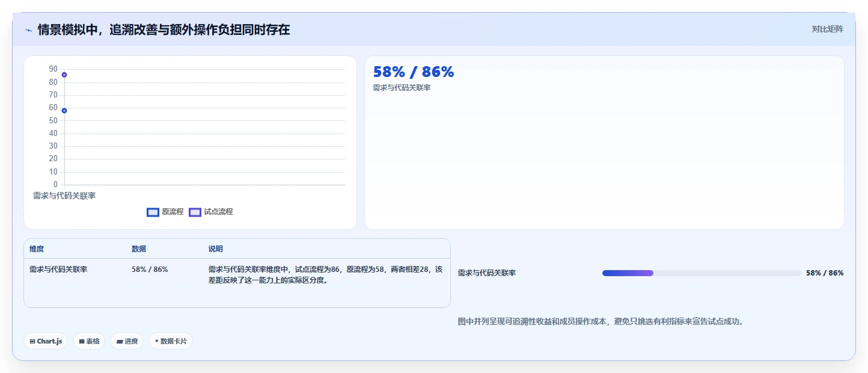868x373 pixels.
Task: Click the heading 情景模拟中，追溯改善与额外操作负担同时存在
Action: 164,30
